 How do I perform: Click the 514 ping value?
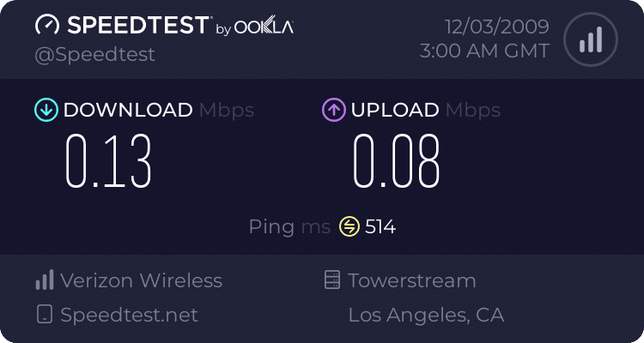[x=380, y=226]
